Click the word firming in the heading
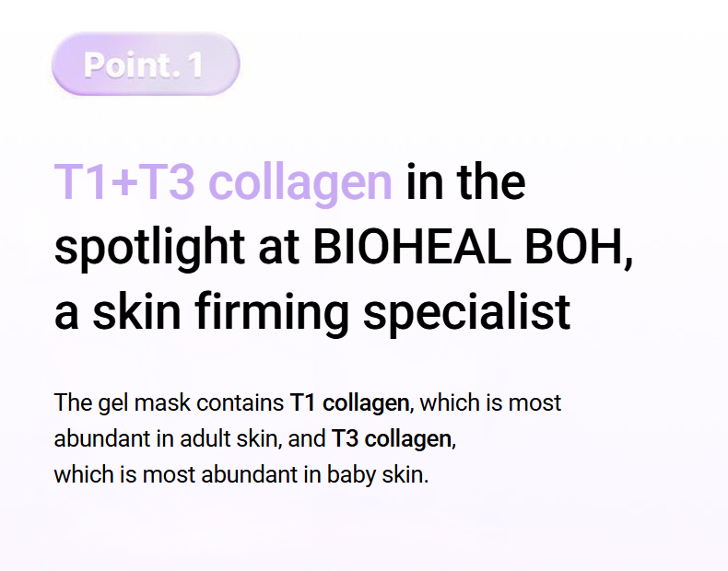 coord(272,313)
